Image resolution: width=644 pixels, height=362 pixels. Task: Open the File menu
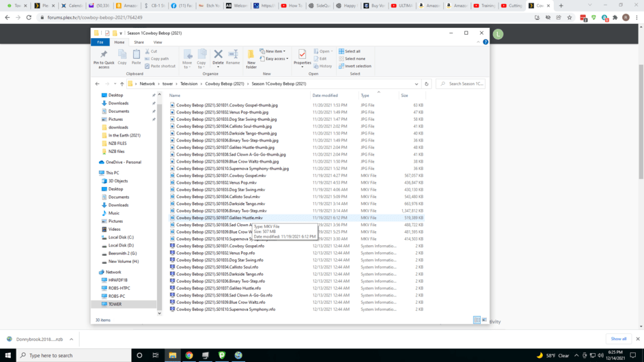click(100, 42)
